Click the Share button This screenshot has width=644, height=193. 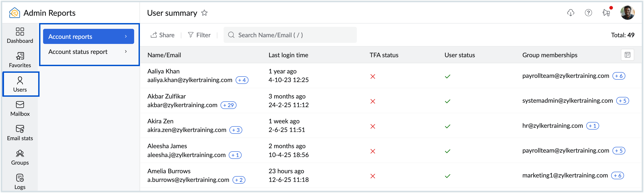[163, 35]
